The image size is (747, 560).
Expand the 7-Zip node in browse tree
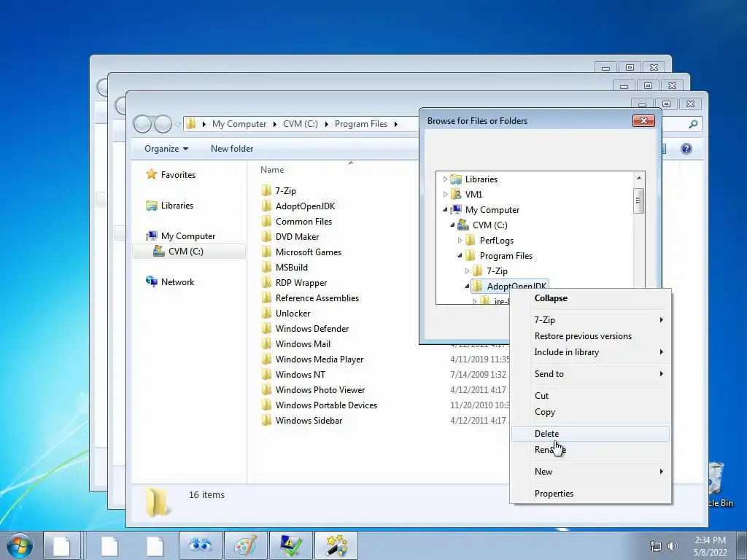click(x=467, y=271)
